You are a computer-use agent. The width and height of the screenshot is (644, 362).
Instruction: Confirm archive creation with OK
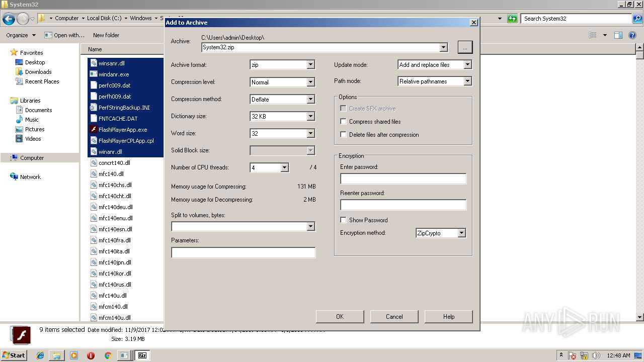tap(340, 316)
